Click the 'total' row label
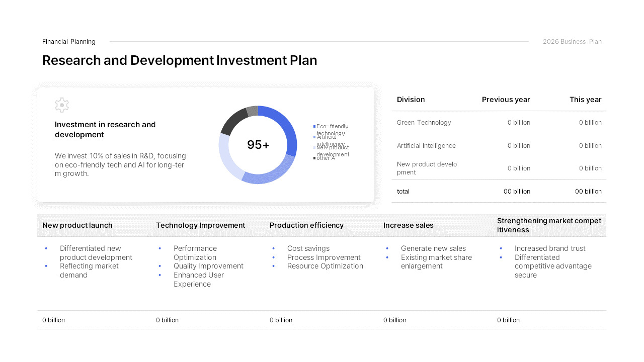This screenshot has width=644, height=362. tap(404, 192)
